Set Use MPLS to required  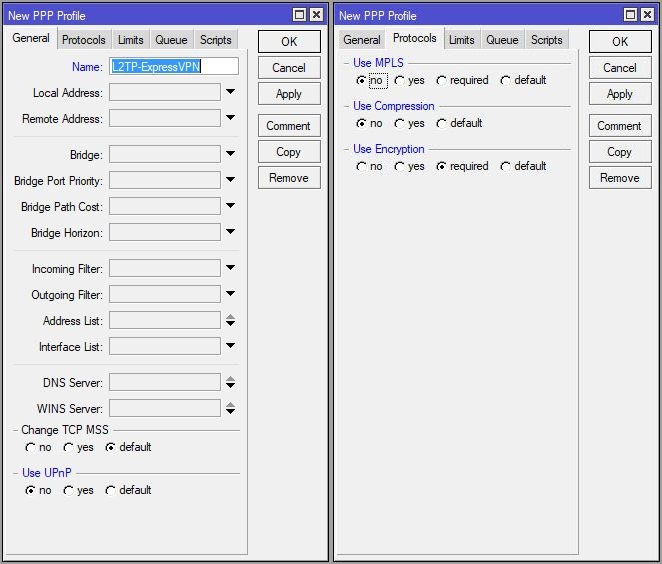tap(462, 80)
